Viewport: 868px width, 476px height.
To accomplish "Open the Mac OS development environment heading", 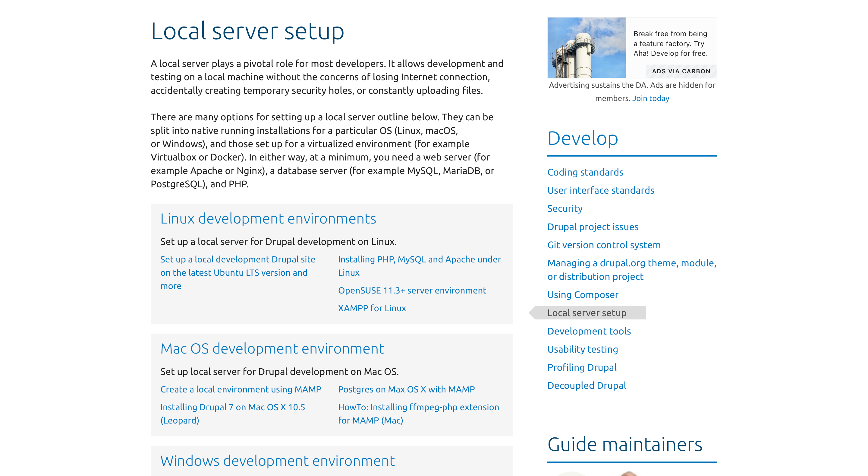I will [272, 348].
